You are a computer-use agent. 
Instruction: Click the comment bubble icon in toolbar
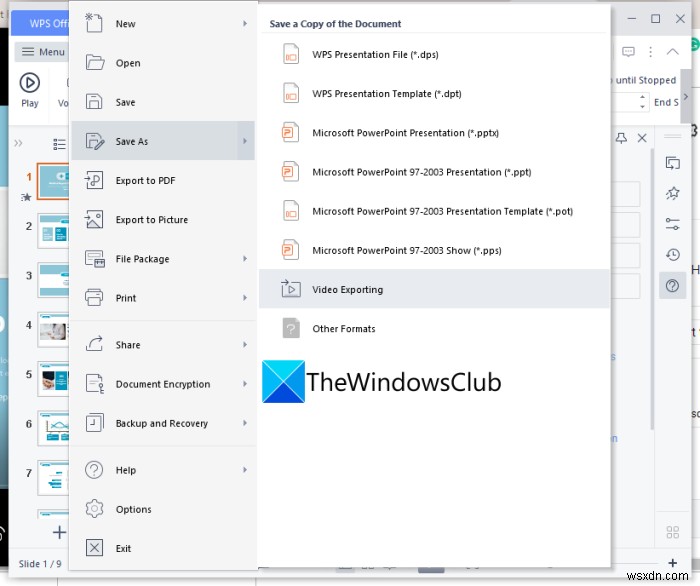(x=628, y=52)
